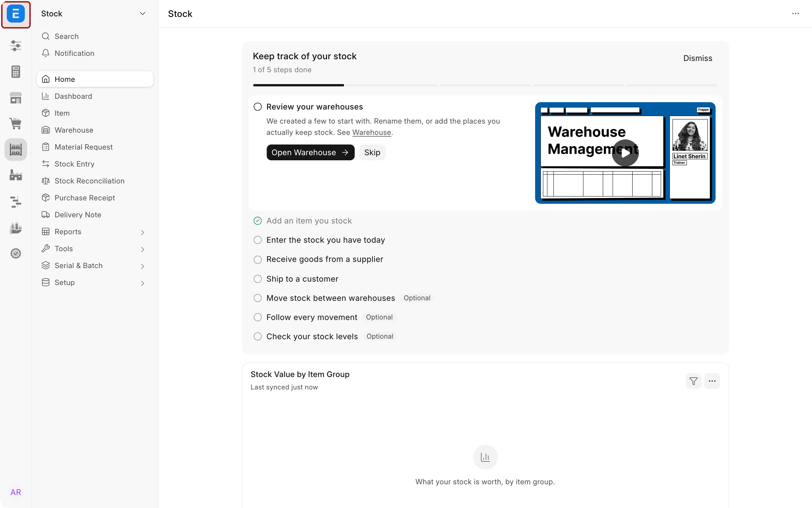Expand the Serial & Batch section chevron
This screenshot has width=812, height=508.
pos(143,266)
